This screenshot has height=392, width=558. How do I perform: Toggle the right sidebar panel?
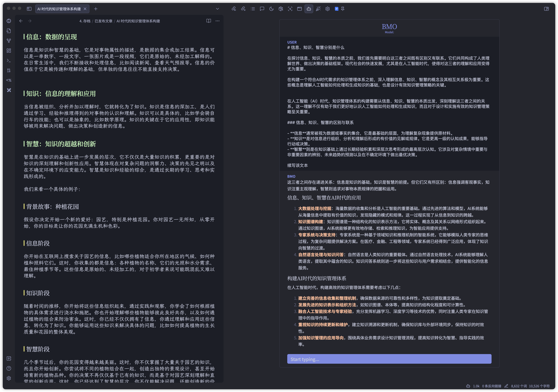tap(546, 9)
